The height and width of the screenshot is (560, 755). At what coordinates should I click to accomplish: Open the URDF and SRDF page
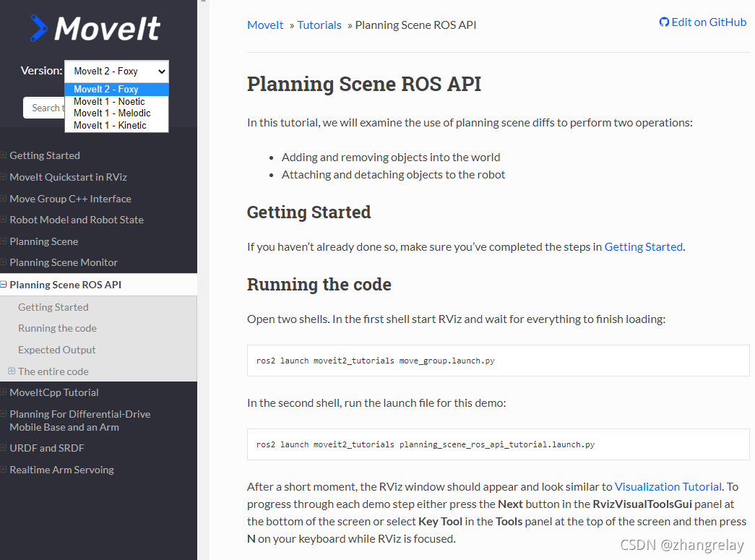pyautogui.click(x=47, y=448)
